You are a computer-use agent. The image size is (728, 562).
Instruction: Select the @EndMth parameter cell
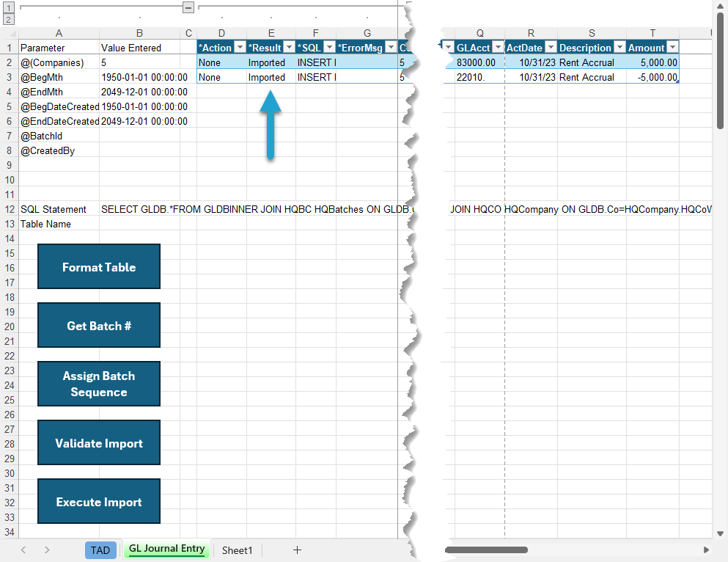[x=59, y=92]
